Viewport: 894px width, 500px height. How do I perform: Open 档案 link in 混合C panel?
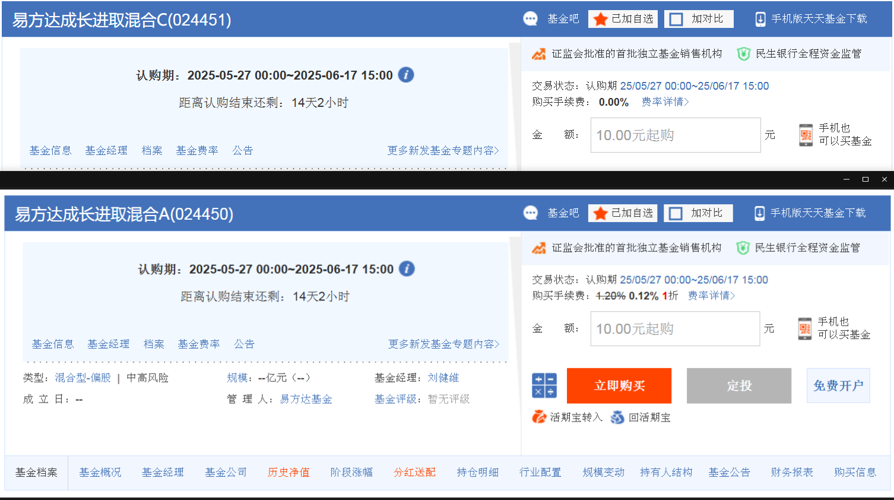tap(152, 151)
